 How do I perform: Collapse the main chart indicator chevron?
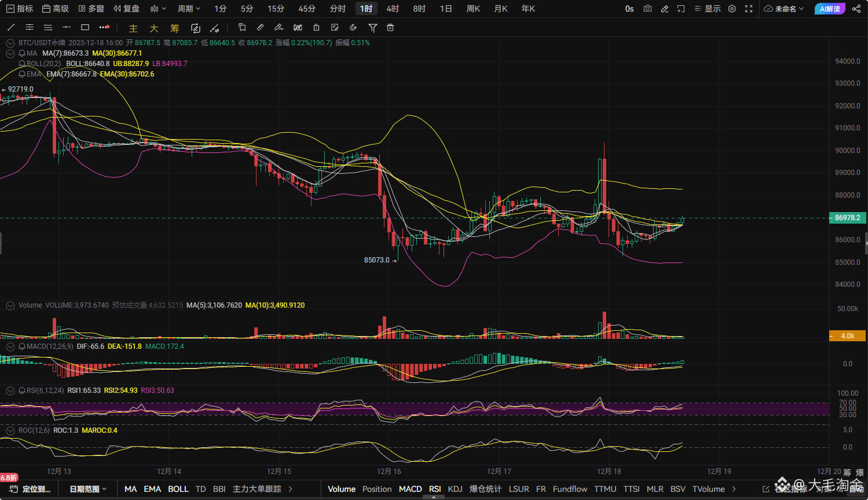pos(10,43)
